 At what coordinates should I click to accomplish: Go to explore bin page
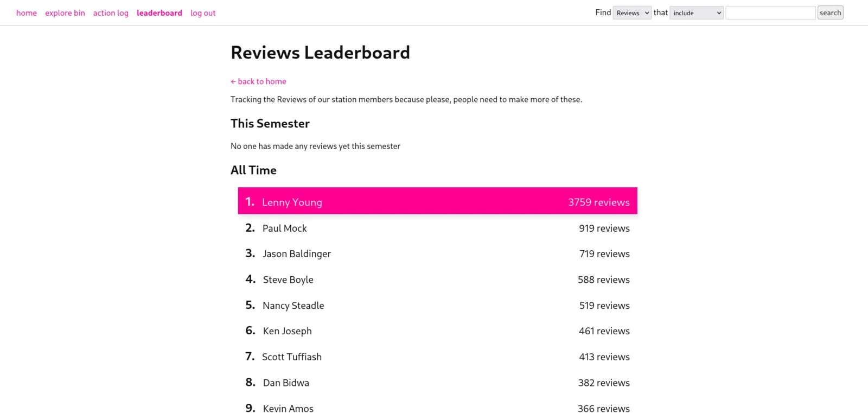65,13
